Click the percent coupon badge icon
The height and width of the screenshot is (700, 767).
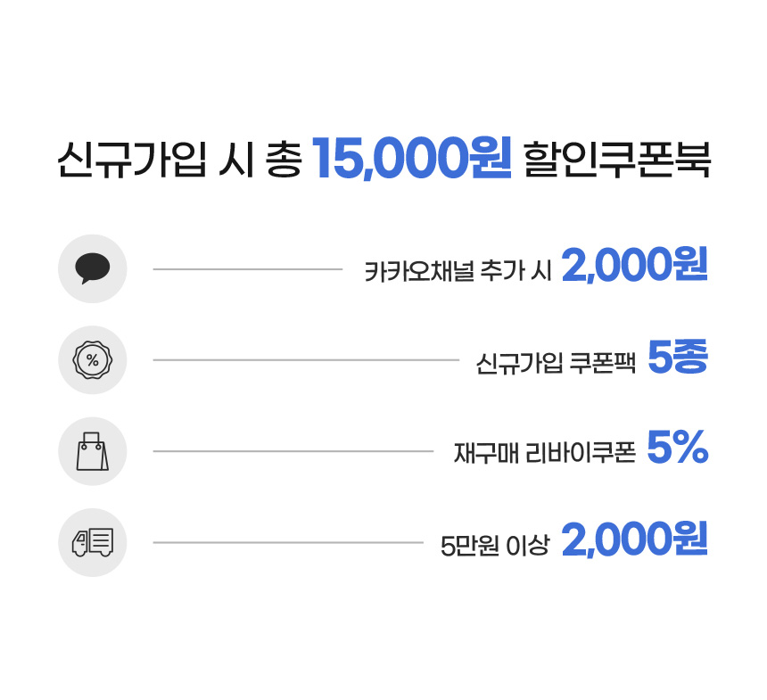pos(93,360)
